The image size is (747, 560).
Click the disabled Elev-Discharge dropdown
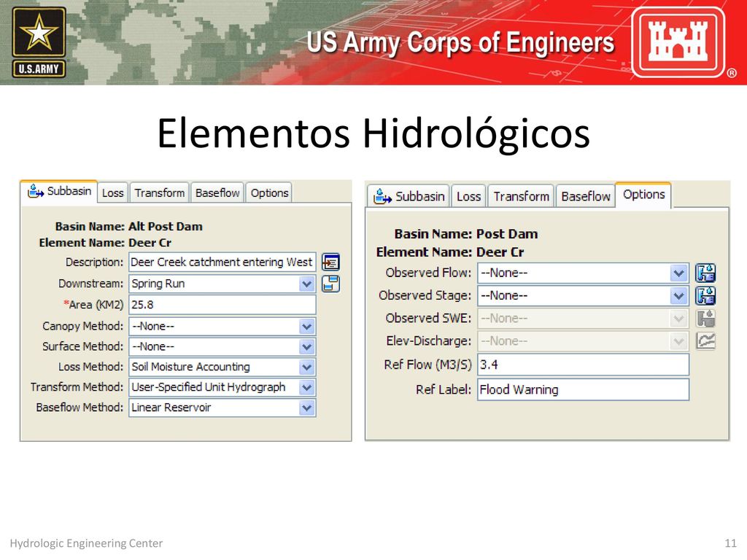point(583,341)
